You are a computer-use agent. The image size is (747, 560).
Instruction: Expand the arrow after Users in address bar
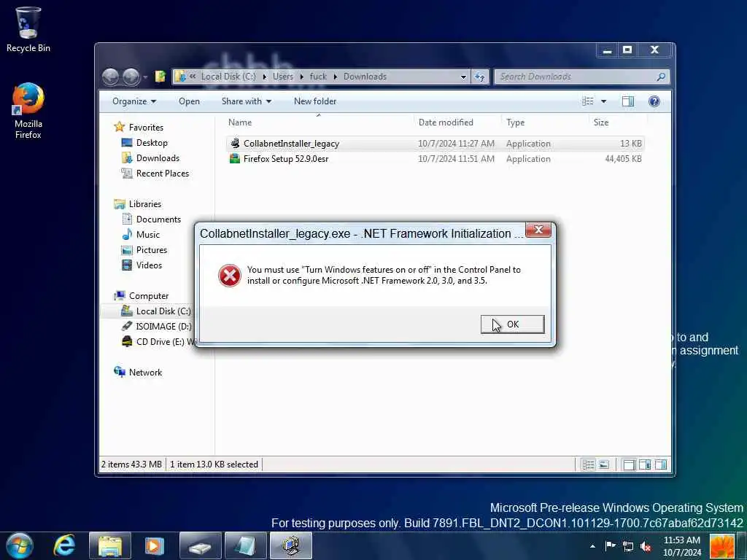coord(301,77)
